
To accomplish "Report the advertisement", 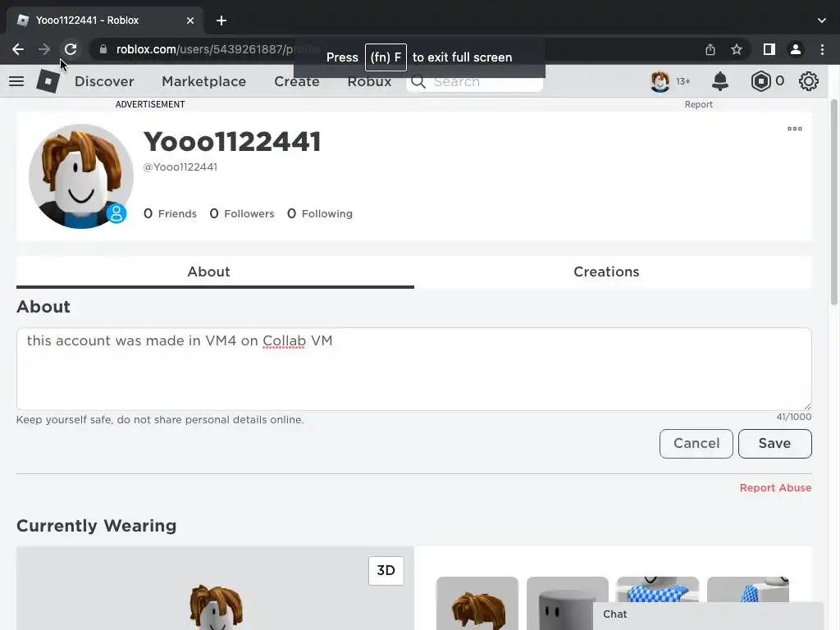I will tap(699, 104).
